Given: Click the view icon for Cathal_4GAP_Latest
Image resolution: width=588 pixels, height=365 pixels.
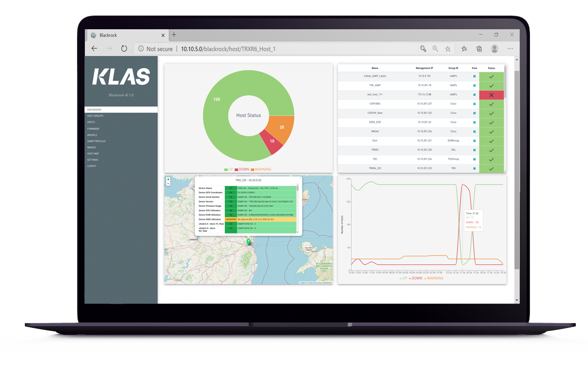Looking at the screenshot, I should 474,76.
